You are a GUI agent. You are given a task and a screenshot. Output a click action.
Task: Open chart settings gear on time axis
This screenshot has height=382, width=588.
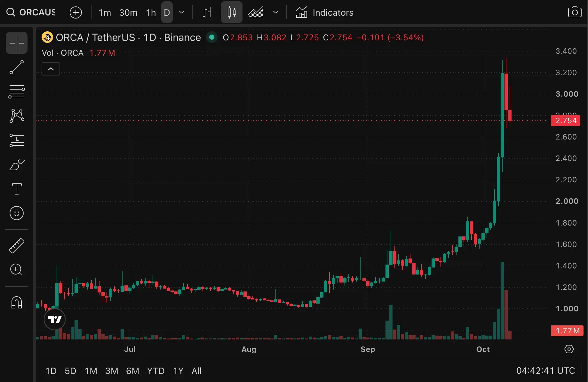(569, 349)
